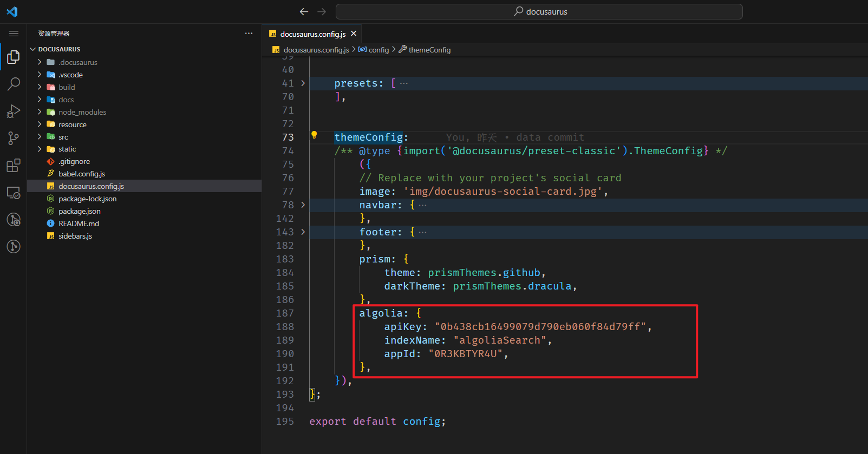The width and height of the screenshot is (868, 454).
Task: Click the hamburger menu icon
Action: pos(14,34)
